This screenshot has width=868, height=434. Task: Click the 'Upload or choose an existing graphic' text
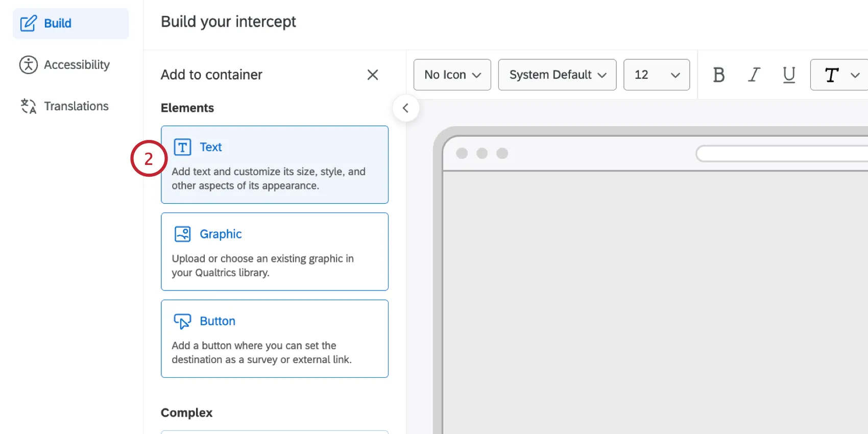click(262, 266)
